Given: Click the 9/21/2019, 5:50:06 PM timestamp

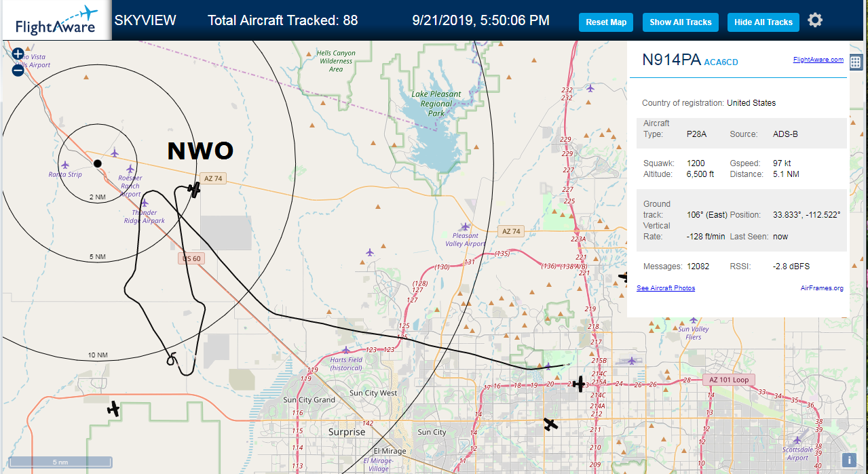Looking at the screenshot, I should point(480,20).
